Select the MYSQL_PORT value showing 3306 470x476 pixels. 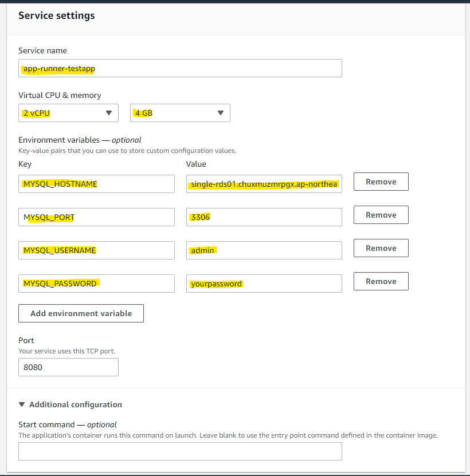264,217
